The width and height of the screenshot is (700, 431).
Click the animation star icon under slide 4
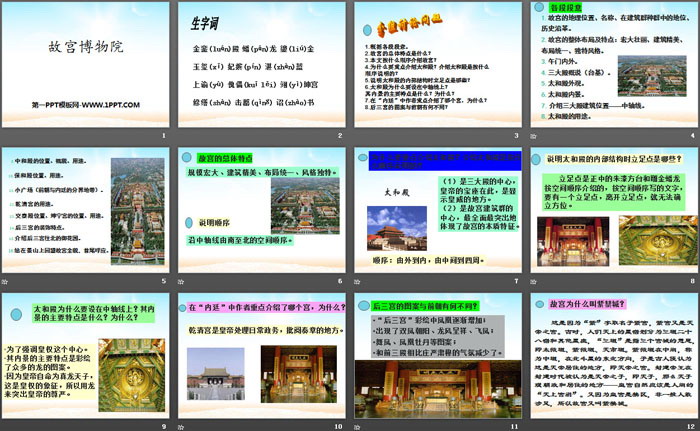pos(533,136)
